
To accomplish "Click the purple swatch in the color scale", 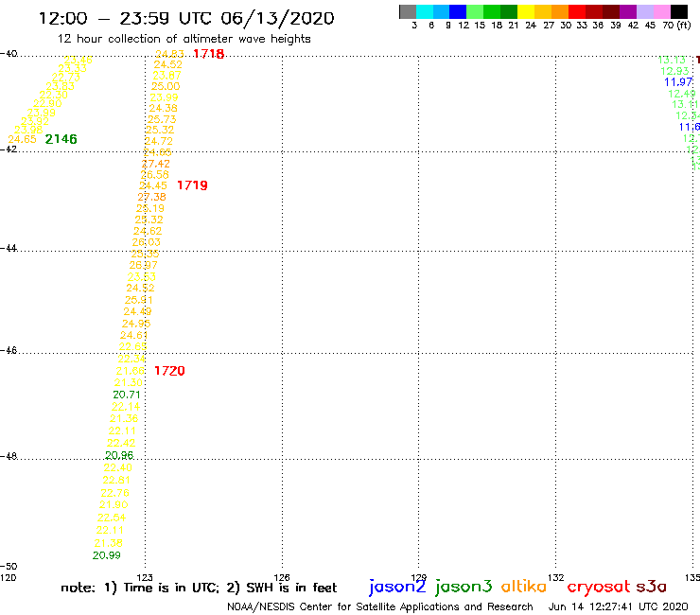I will (x=628, y=11).
